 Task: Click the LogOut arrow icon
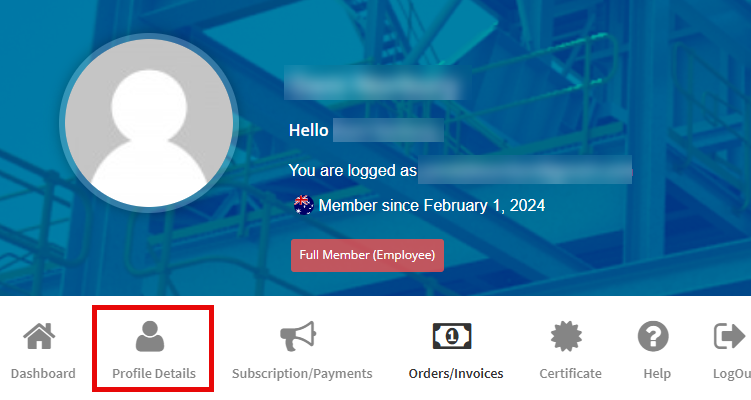coord(730,337)
